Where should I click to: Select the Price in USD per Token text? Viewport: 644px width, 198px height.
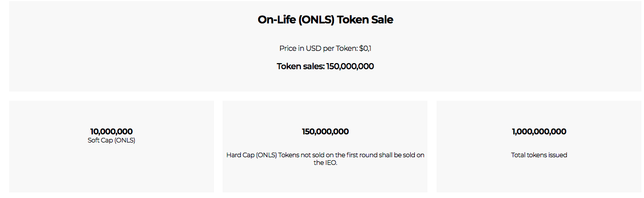(x=328, y=48)
